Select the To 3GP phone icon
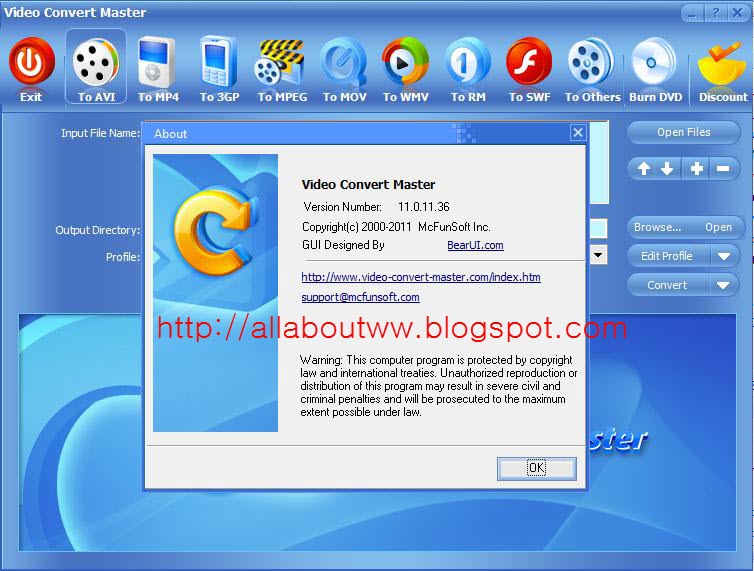Image resolution: width=754 pixels, height=571 pixels. pyautogui.click(x=219, y=62)
